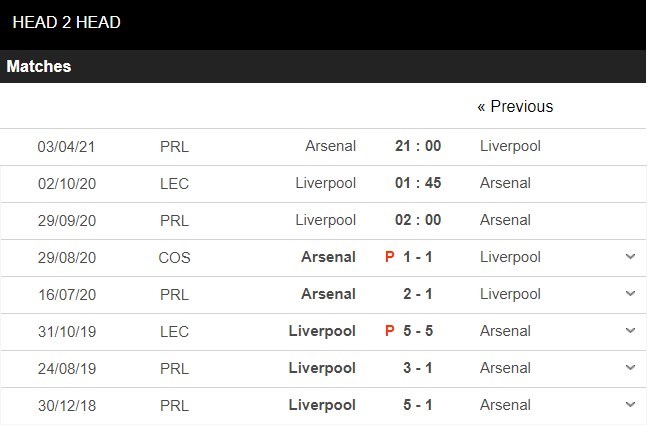Expand the 24/08/19 match chevron
Viewport: 650px width, 426px height.
coord(630,368)
